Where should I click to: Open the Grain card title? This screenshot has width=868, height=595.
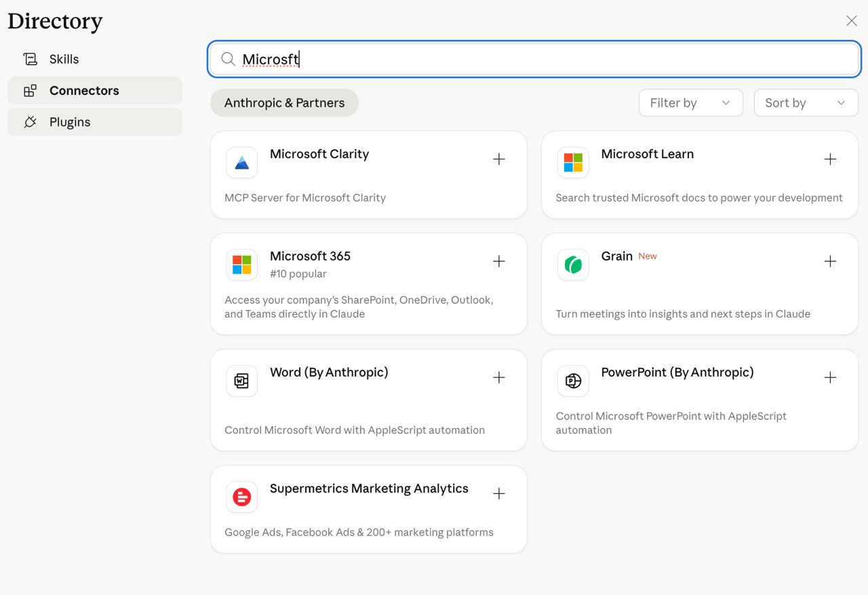coord(617,256)
